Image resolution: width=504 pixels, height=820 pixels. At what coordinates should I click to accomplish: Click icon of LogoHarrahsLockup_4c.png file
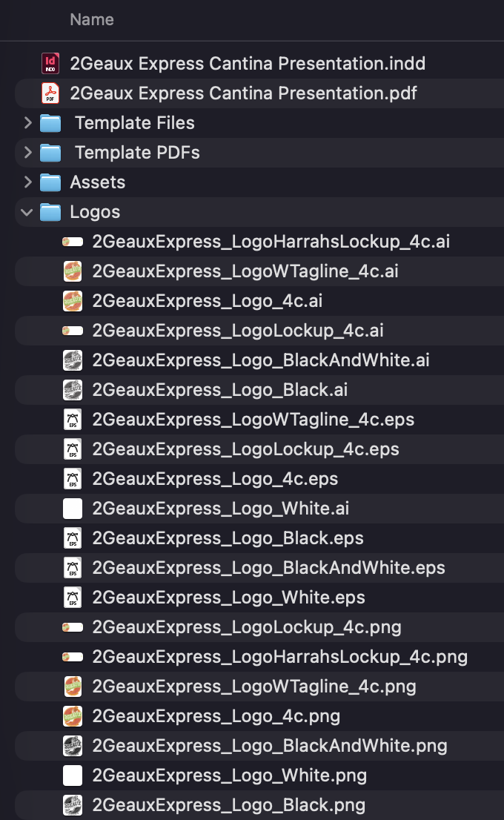tap(73, 657)
